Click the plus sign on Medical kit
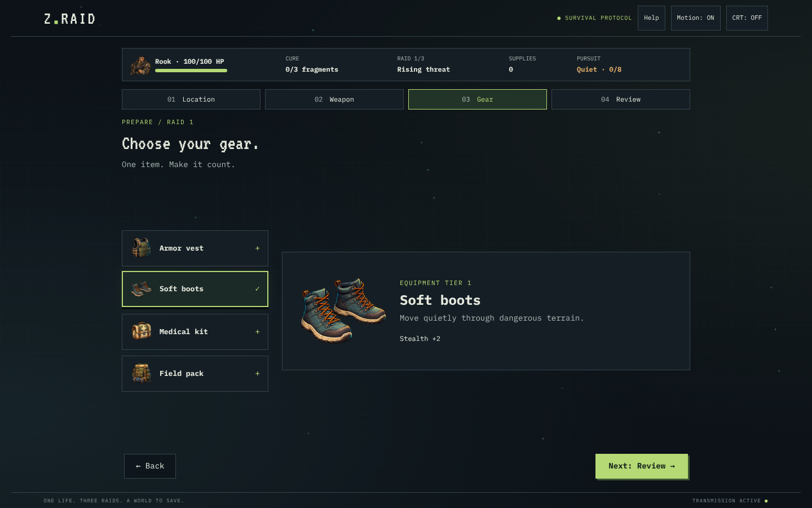The height and width of the screenshot is (508, 812). click(258, 332)
